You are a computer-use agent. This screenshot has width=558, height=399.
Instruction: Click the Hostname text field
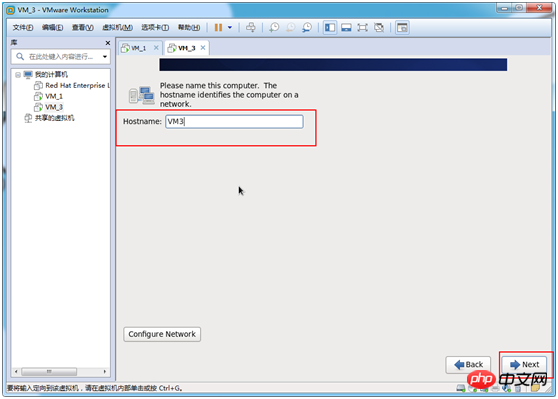point(235,121)
